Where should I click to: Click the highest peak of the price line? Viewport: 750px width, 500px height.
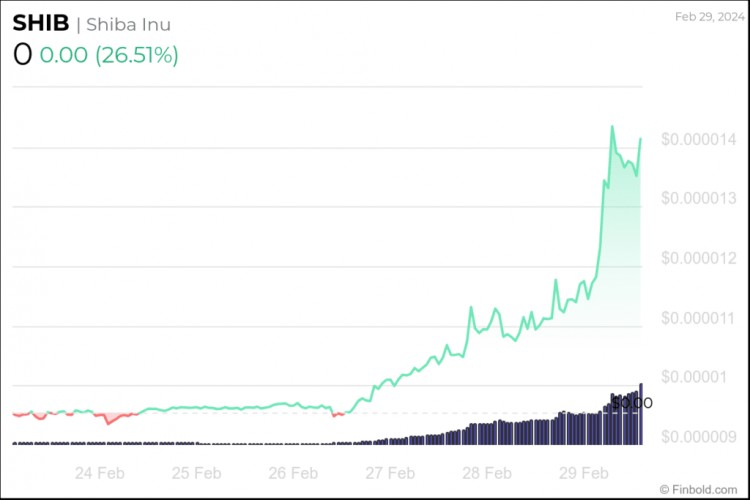[612, 127]
